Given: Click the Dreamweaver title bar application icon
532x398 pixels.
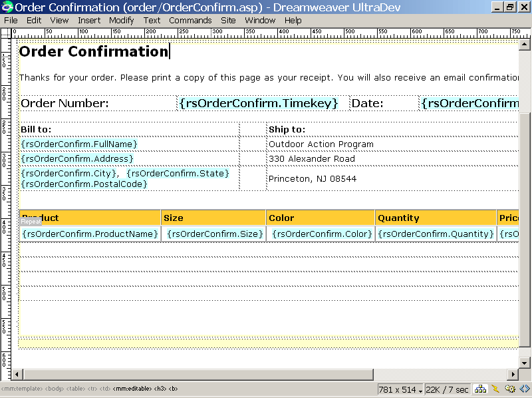Looking at the screenshot, I should [x=7, y=7].
